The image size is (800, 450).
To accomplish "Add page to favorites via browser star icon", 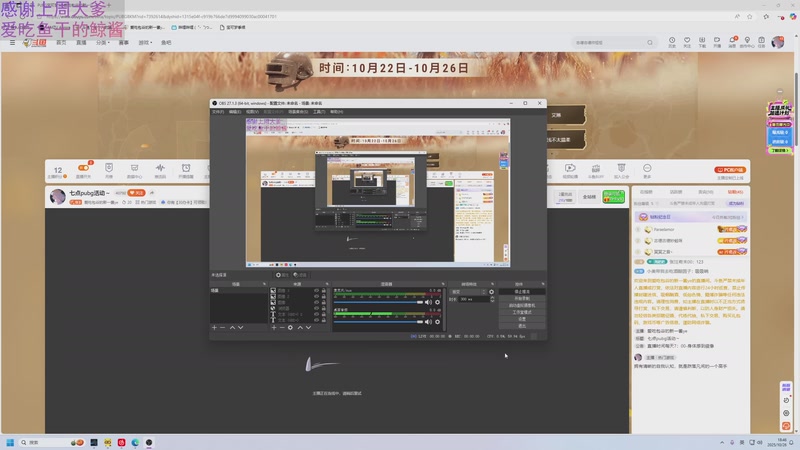I will tap(749, 17).
